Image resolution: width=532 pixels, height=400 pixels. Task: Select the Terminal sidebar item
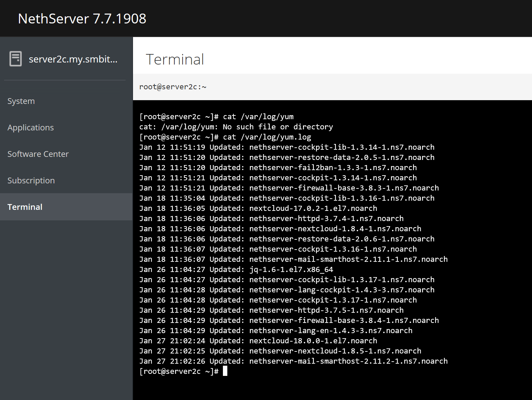(x=66, y=207)
